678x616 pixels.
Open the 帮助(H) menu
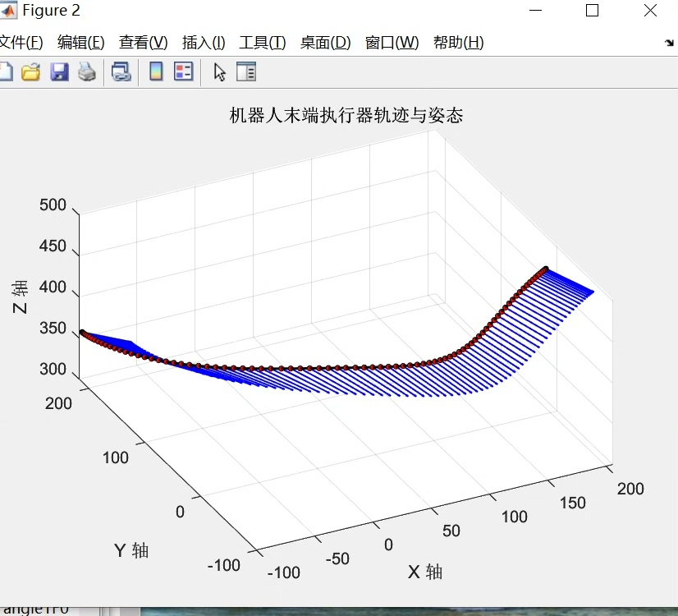click(x=458, y=43)
